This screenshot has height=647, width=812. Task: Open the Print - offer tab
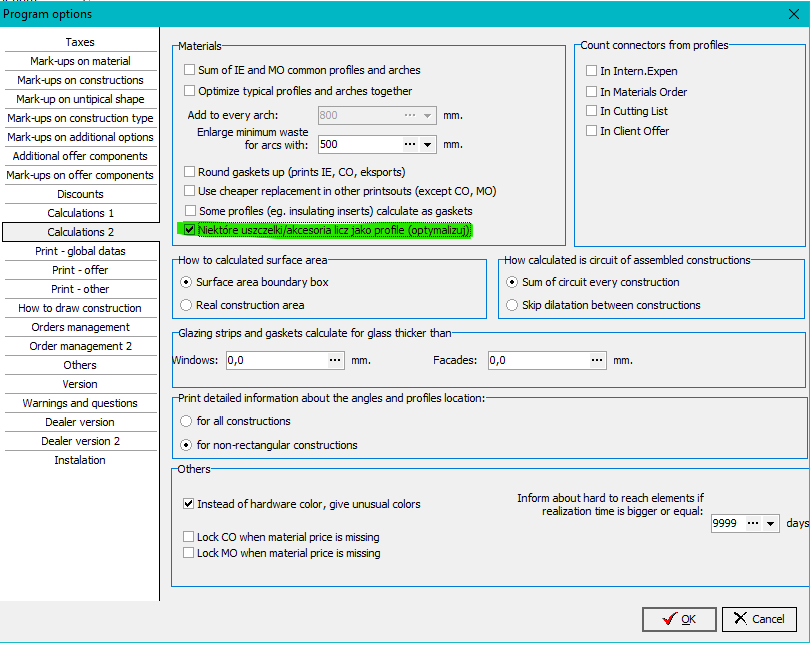tap(80, 270)
